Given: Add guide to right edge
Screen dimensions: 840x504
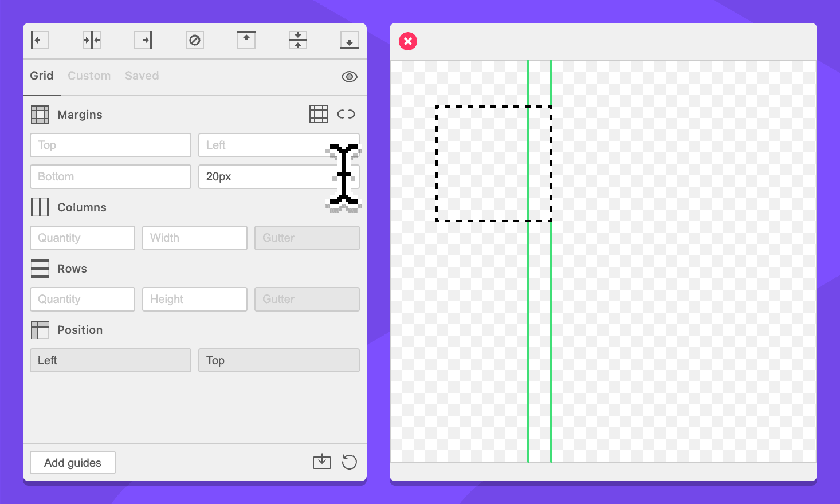Looking at the screenshot, I should [x=143, y=40].
